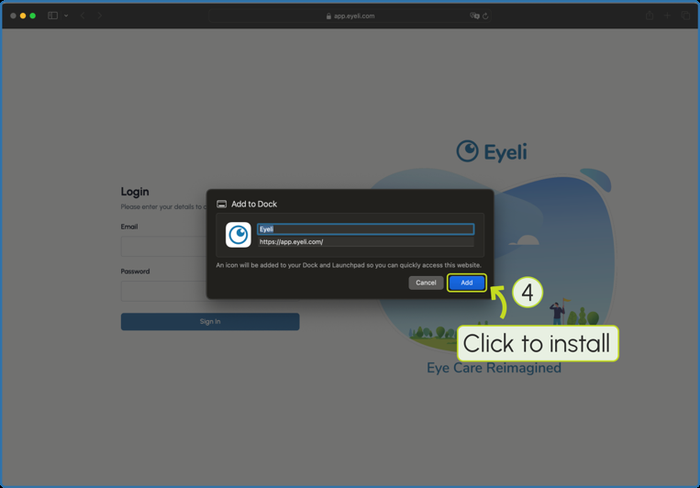
Task: Go forward with the Safari forward arrow
Action: click(100, 16)
